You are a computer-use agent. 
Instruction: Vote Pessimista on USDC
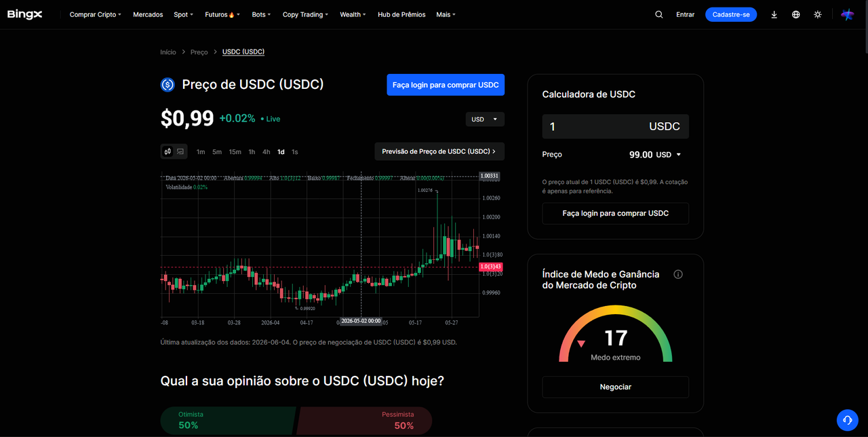[x=365, y=420]
